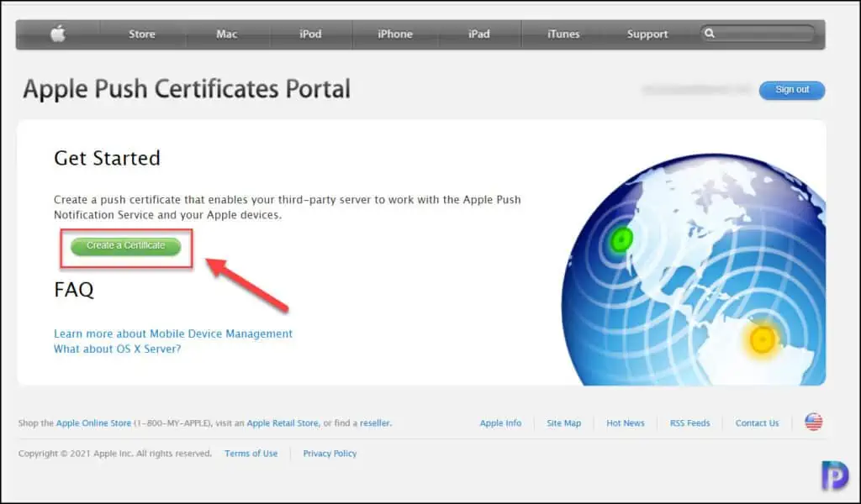Open Apple Info footer link
This screenshot has width=861, height=504.
[x=500, y=423]
